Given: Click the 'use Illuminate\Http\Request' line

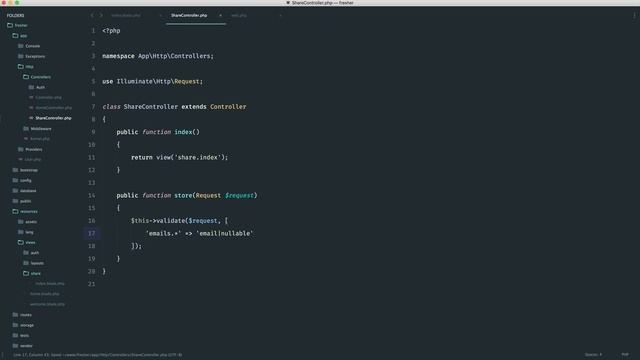Looking at the screenshot, I should (x=152, y=81).
